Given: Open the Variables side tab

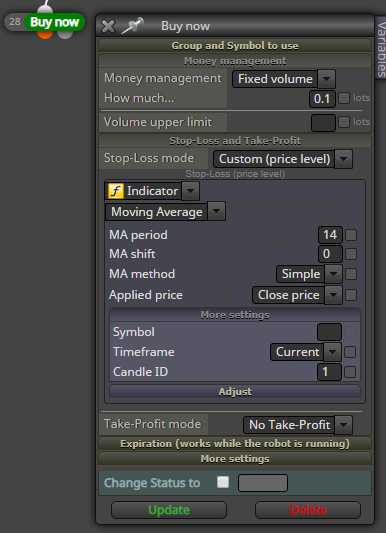Looking at the screenshot, I should click(x=381, y=48).
